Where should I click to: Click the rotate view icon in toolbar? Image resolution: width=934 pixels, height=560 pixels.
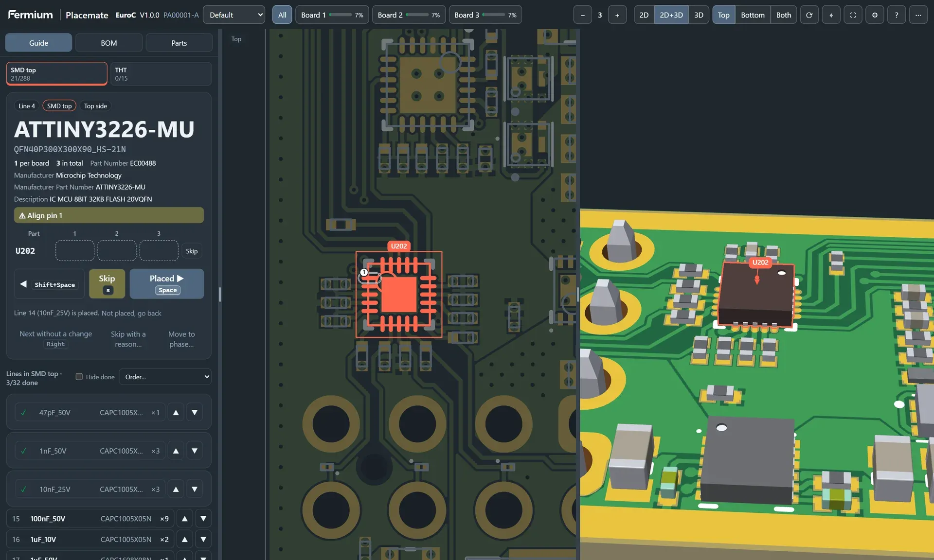point(809,15)
